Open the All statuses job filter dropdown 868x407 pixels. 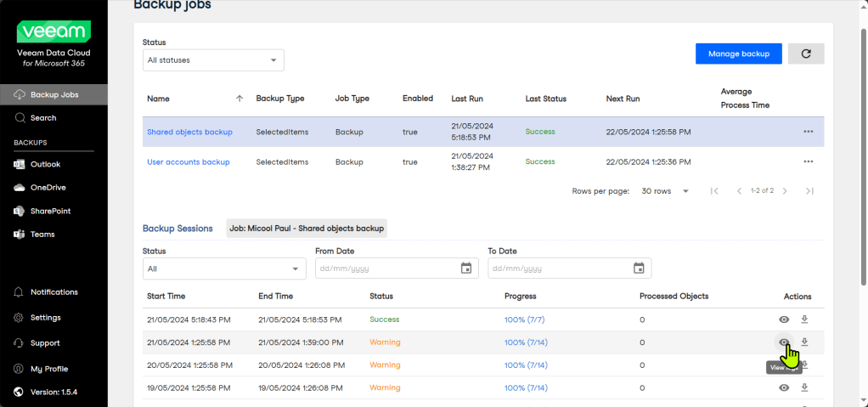point(213,60)
